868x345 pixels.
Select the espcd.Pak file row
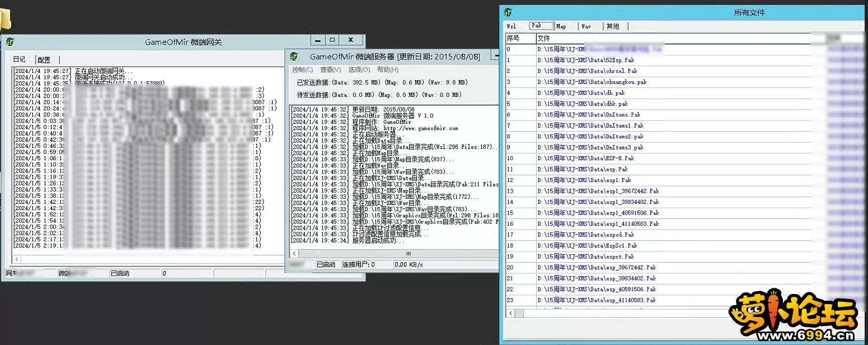(658, 235)
